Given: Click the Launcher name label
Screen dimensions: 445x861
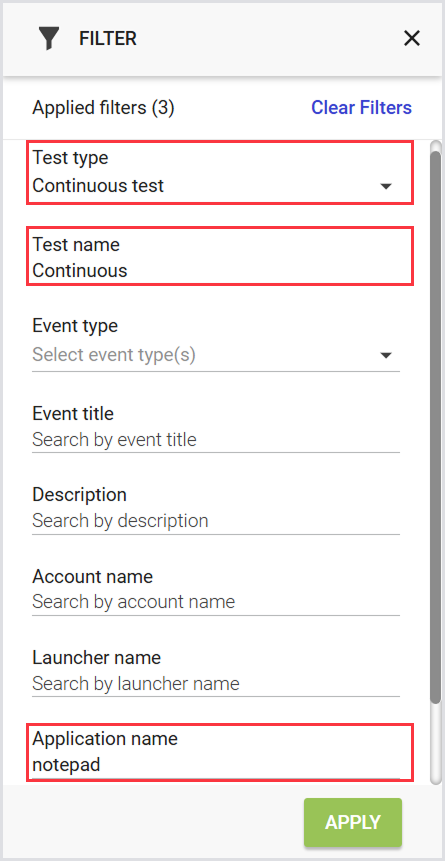Looking at the screenshot, I should pos(97,657).
